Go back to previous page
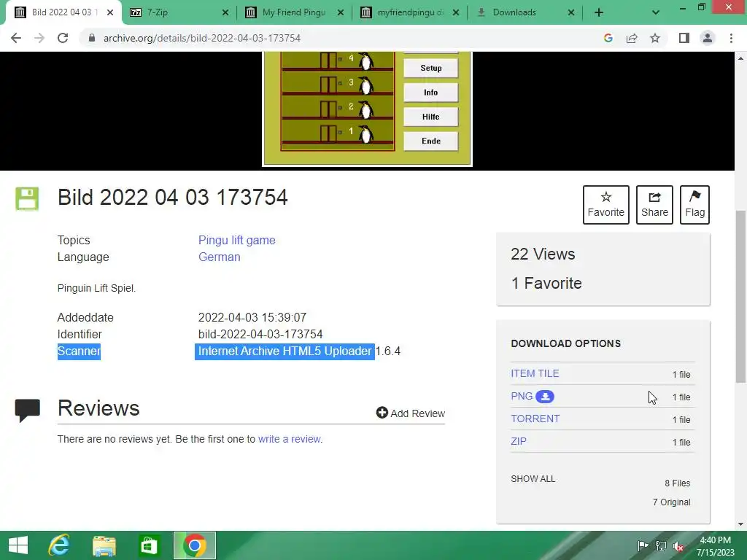Viewport: 747px width, 560px height. point(16,38)
